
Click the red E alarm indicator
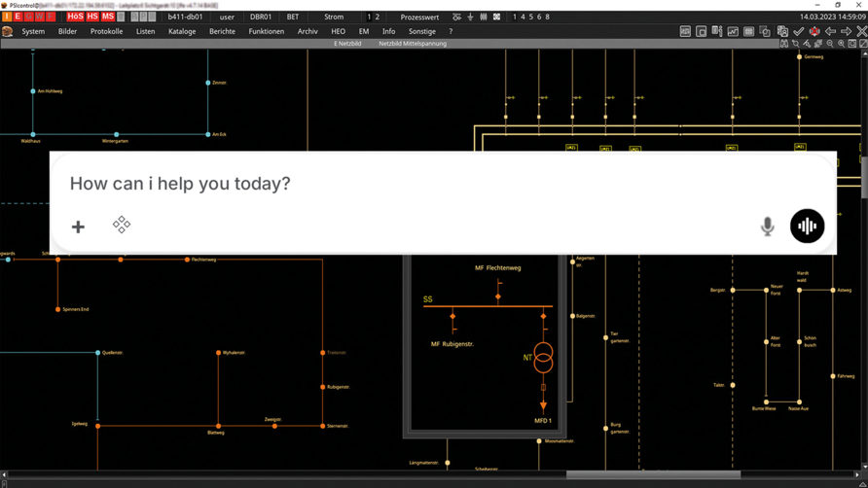[18, 17]
